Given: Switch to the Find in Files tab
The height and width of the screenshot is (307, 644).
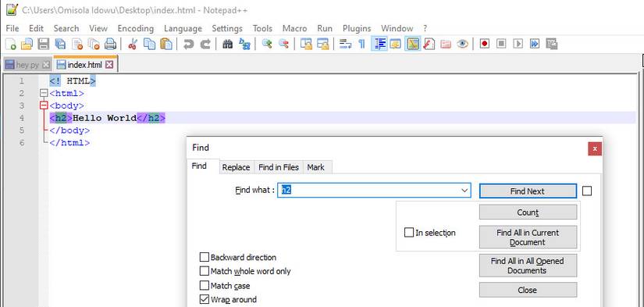Looking at the screenshot, I should click(x=279, y=167).
